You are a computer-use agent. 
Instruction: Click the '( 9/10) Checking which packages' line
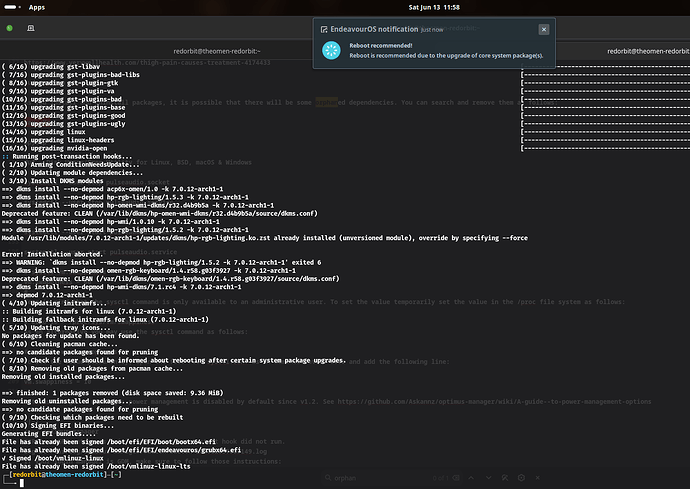pyautogui.click(x=92, y=417)
